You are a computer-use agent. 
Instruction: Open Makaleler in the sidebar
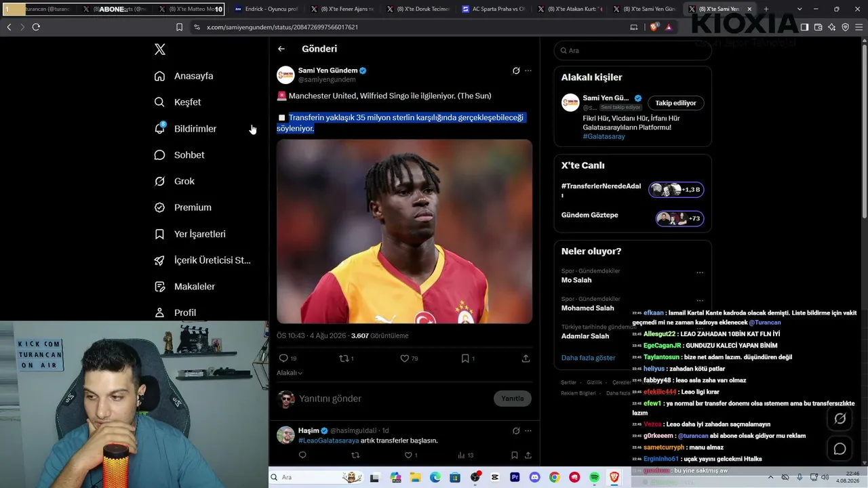click(x=184, y=287)
